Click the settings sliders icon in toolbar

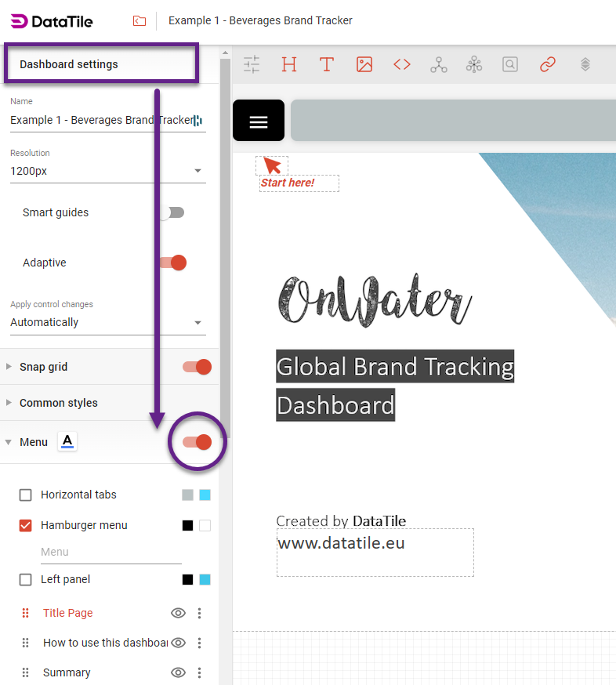pyautogui.click(x=252, y=64)
